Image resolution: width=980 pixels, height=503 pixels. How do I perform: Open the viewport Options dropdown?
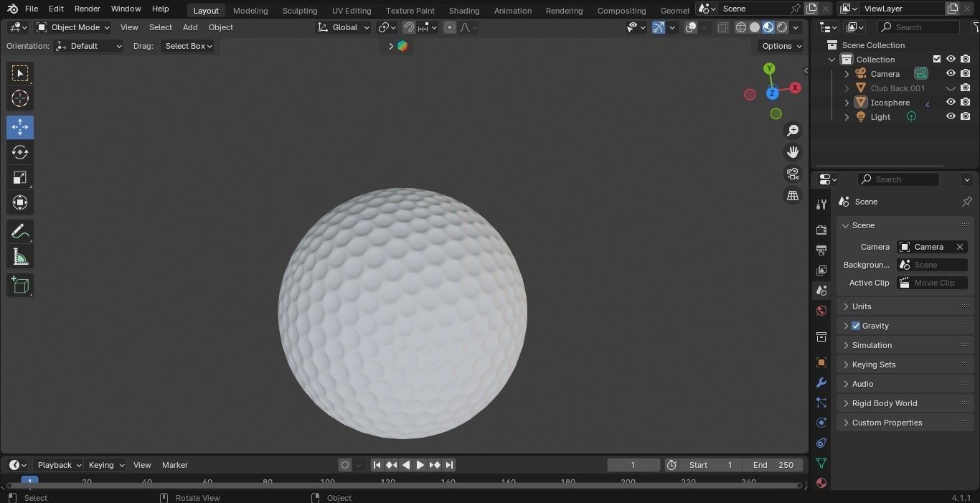782,46
